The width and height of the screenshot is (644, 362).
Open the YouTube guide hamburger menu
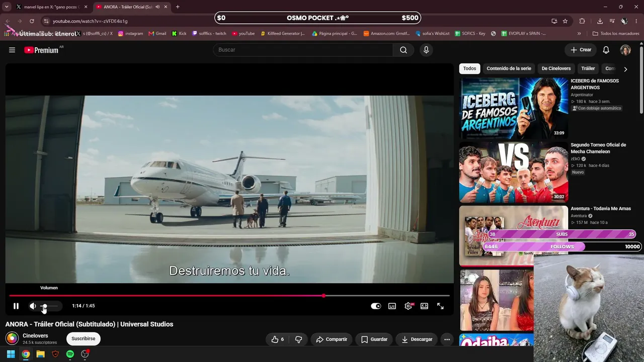(12, 50)
